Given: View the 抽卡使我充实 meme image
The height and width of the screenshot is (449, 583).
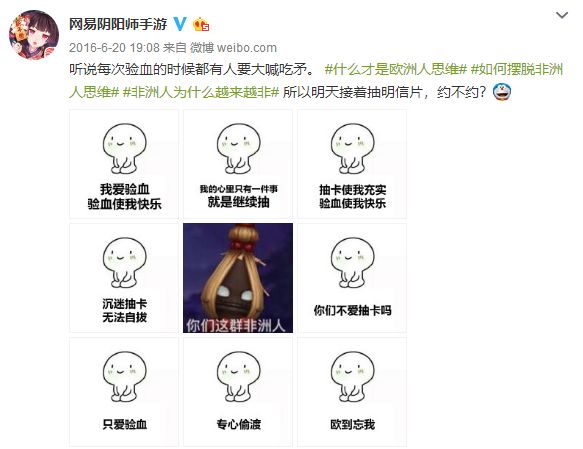Looking at the screenshot, I should click(352, 164).
